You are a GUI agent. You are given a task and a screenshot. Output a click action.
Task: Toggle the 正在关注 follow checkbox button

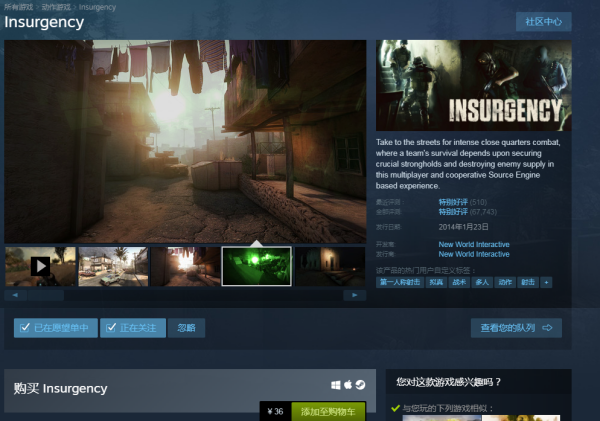pyautogui.click(x=133, y=328)
